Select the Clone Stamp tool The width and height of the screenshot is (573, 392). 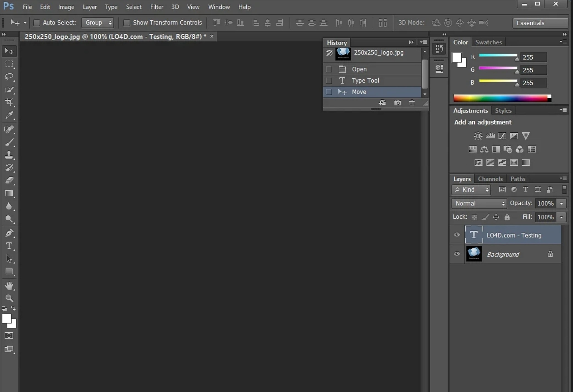point(9,155)
